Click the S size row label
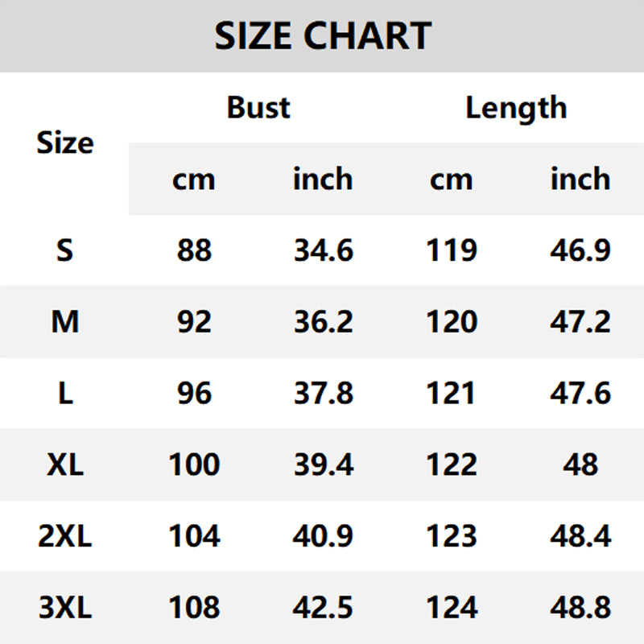The height and width of the screenshot is (644, 644). click(x=65, y=250)
